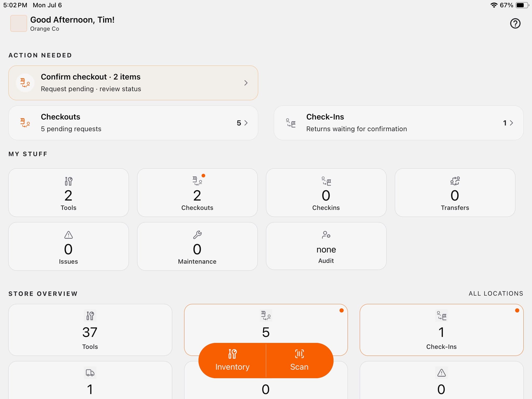Open My Stuff 2 Tools tile
The width and height of the screenshot is (532, 399).
(69, 192)
